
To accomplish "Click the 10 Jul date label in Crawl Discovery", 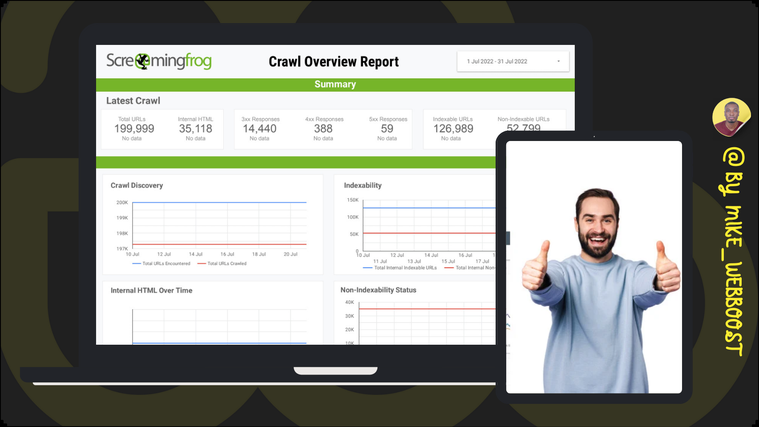I will tap(132, 254).
